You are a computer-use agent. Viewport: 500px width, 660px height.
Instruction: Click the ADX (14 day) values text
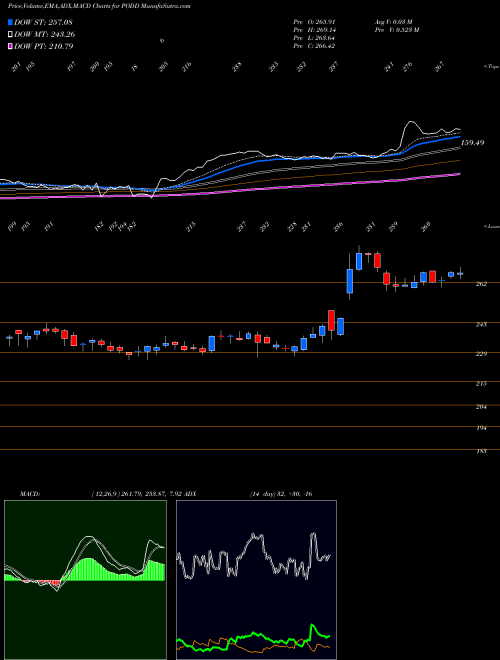tap(281, 493)
